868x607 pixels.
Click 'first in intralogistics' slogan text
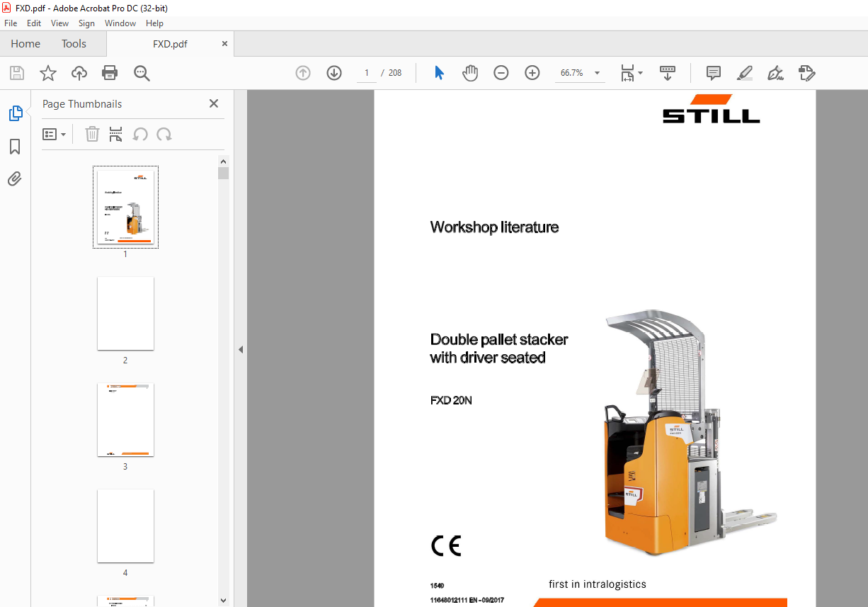pyautogui.click(x=598, y=584)
